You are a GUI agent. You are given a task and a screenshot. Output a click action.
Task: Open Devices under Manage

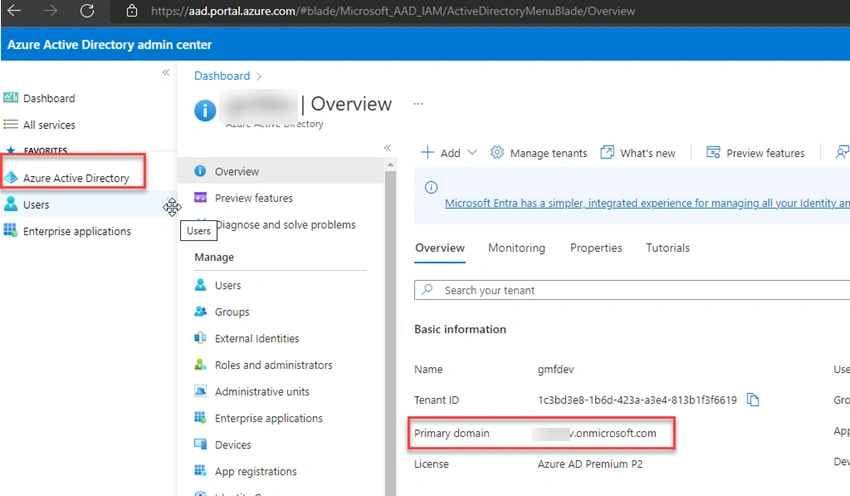(233, 445)
